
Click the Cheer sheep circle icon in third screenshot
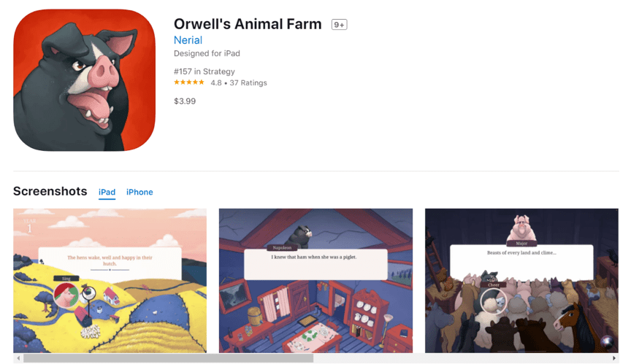click(494, 301)
